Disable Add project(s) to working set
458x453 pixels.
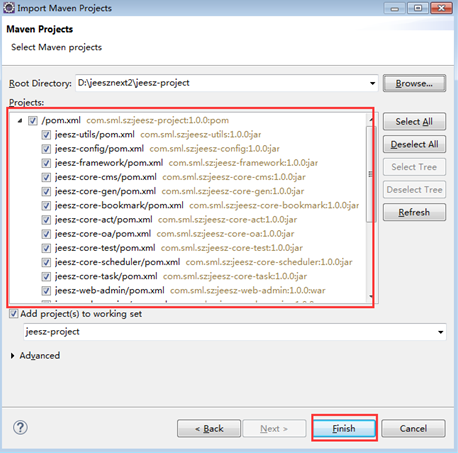13,314
